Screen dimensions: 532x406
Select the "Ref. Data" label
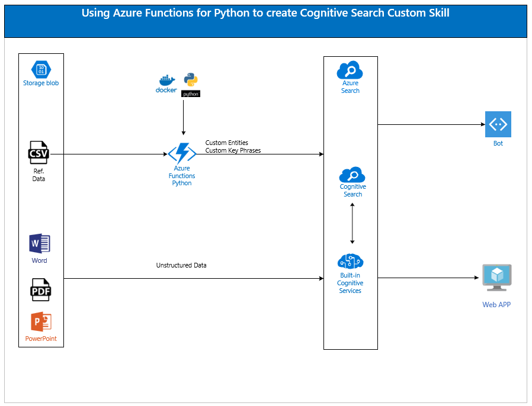[39, 175]
